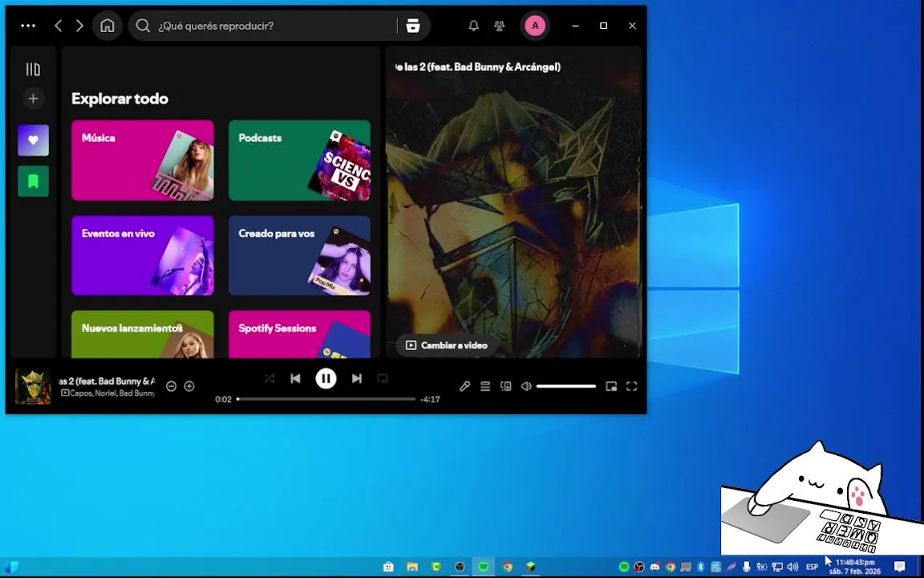Toggle the -4:17 remaining time display

430,399
